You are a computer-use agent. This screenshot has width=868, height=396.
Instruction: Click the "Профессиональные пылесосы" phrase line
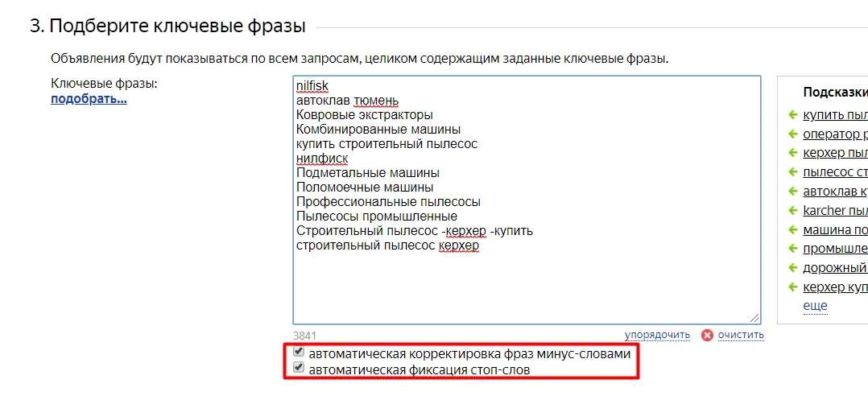click(x=388, y=202)
